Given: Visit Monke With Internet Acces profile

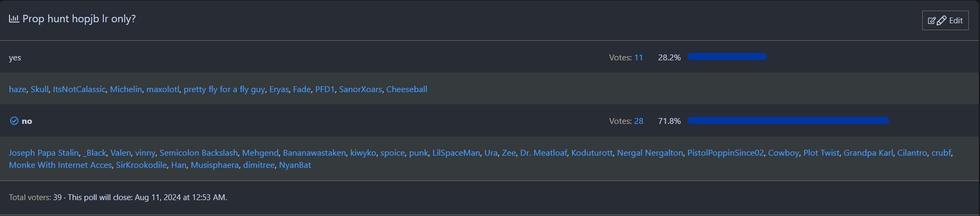Looking at the screenshot, I should (x=60, y=165).
